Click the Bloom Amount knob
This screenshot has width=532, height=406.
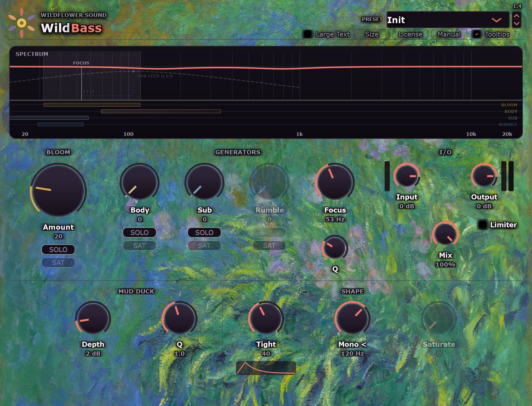59,190
